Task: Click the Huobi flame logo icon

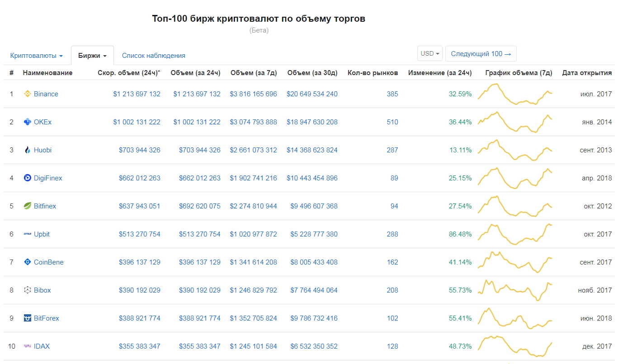Action: pyautogui.click(x=27, y=150)
